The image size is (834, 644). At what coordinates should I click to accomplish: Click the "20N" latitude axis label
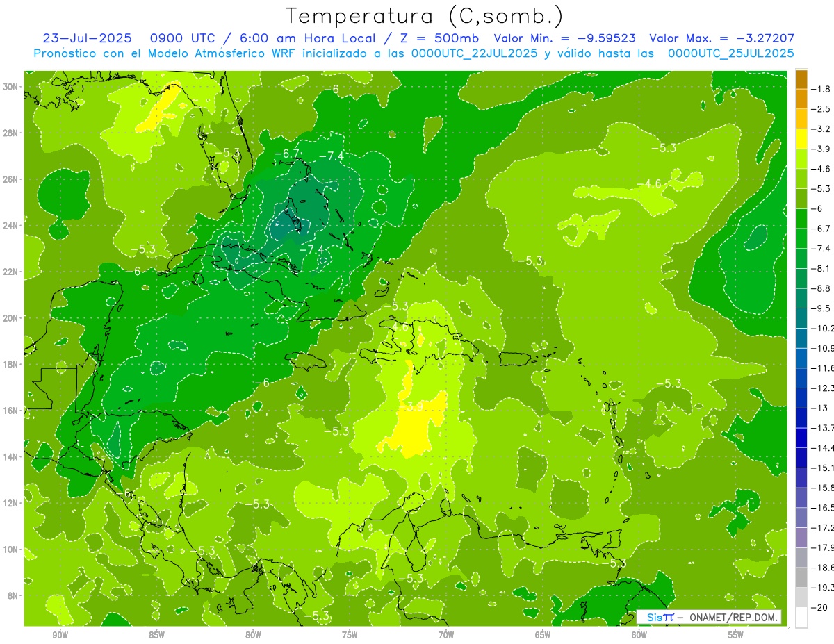pos(11,318)
